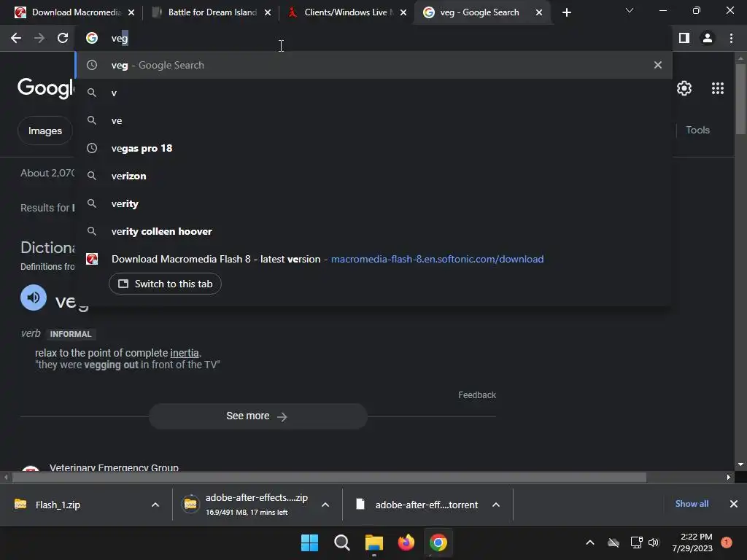Click the scroll right arrow on horizontal scrollbar
Screen dimensions: 747x560
click(729, 477)
